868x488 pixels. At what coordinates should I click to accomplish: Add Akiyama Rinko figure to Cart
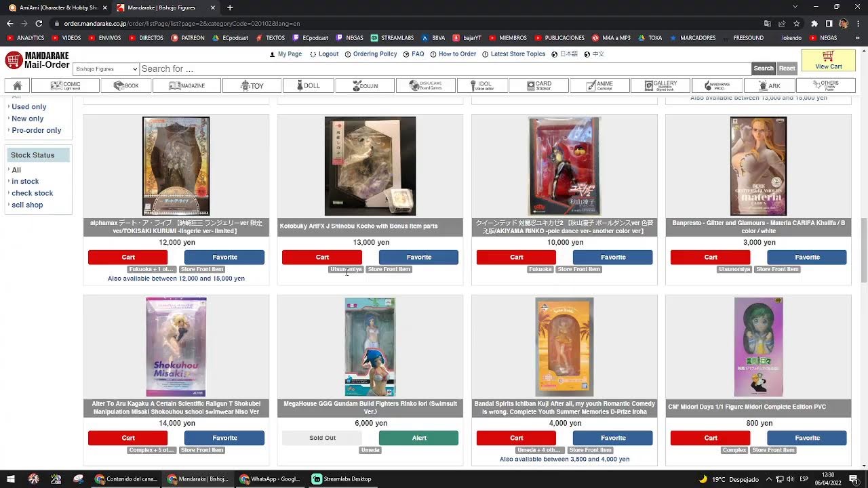tap(516, 257)
